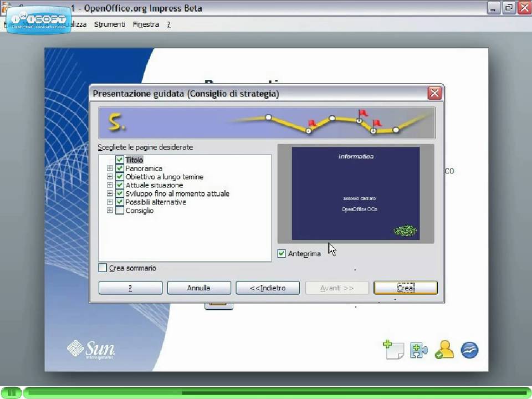Select the Panoramica entry text
This screenshot has height=399, width=532.
click(x=144, y=168)
